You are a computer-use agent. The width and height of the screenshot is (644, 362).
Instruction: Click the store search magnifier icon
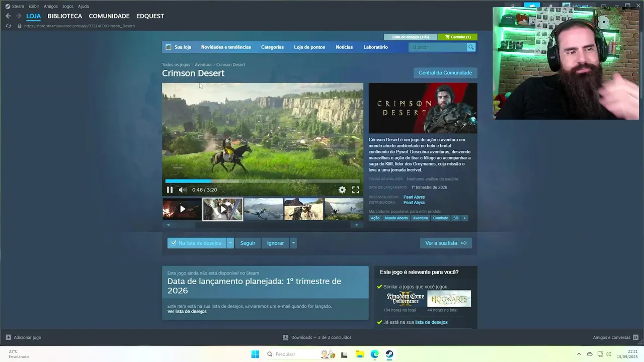pos(471,47)
